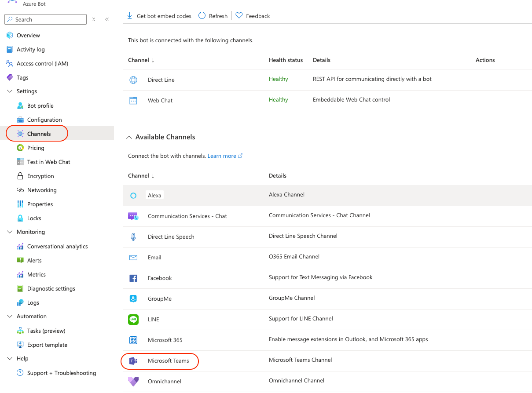
Task: Click the Email envelope icon
Action: [133, 258]
